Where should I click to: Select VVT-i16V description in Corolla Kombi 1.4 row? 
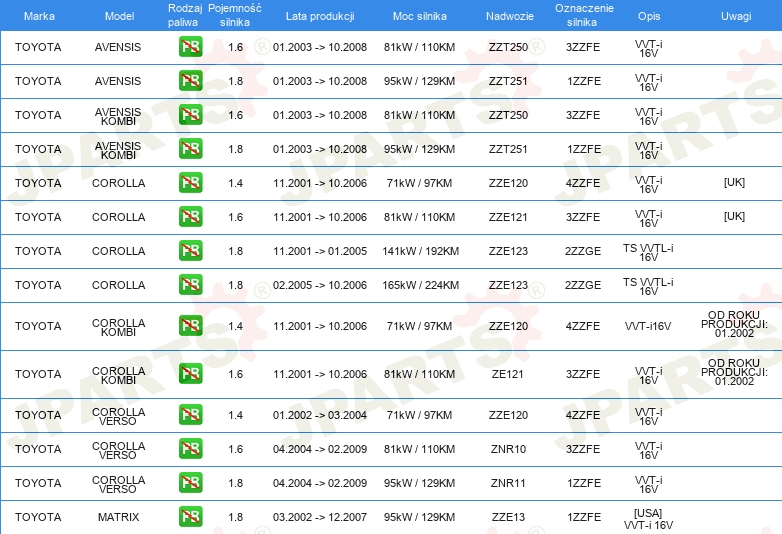648,326
